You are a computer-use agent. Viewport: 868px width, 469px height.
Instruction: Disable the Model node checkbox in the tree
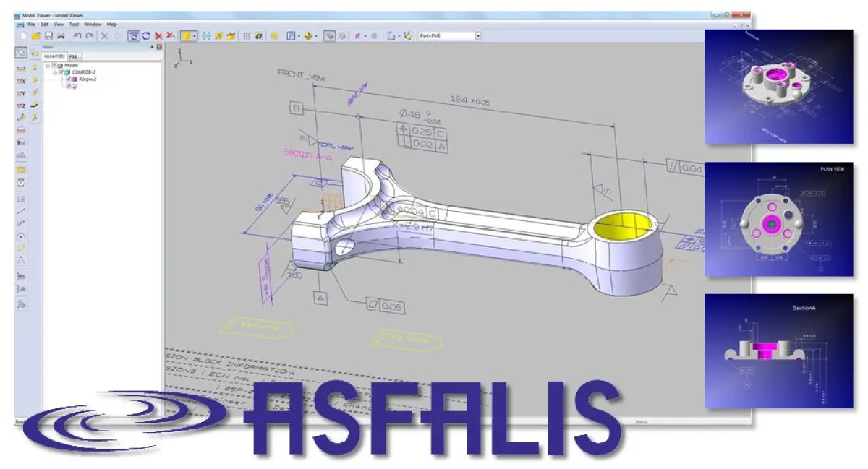[x=54, y=66]
